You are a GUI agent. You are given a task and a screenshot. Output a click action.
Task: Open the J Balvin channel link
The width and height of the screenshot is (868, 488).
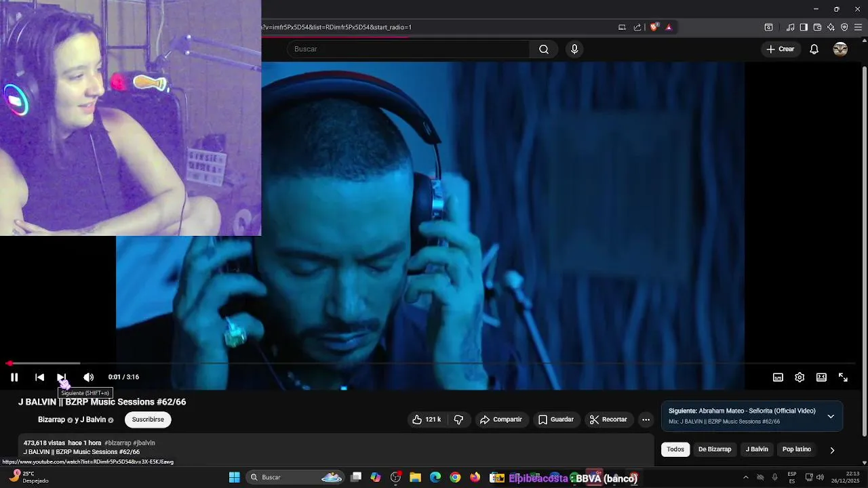tap(93, 420)
